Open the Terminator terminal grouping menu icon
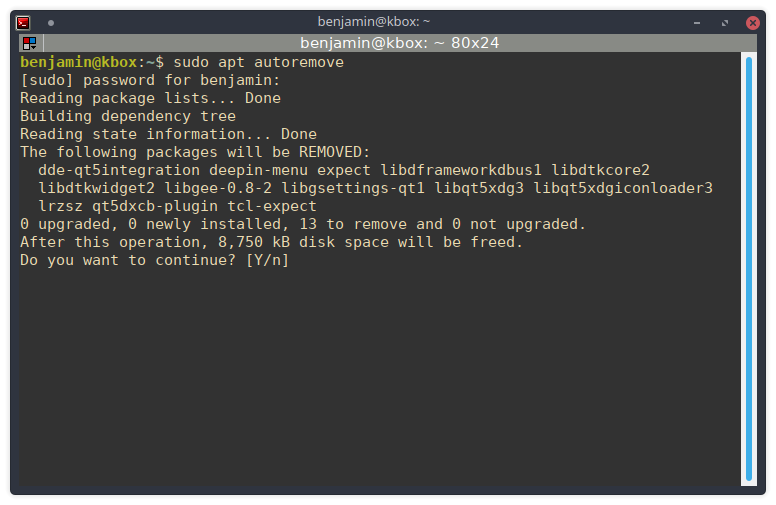 point(30,44)
